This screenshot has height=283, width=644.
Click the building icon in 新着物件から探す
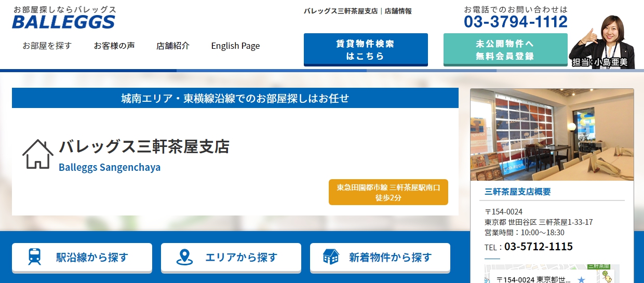(x=331, y=257)
